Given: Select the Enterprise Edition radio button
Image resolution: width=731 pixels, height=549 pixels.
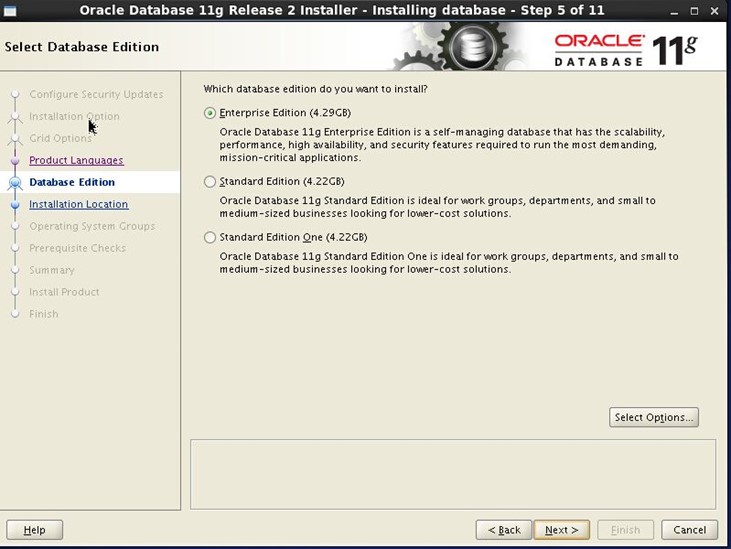Looking at the screenshot, I should coord(210,113).
